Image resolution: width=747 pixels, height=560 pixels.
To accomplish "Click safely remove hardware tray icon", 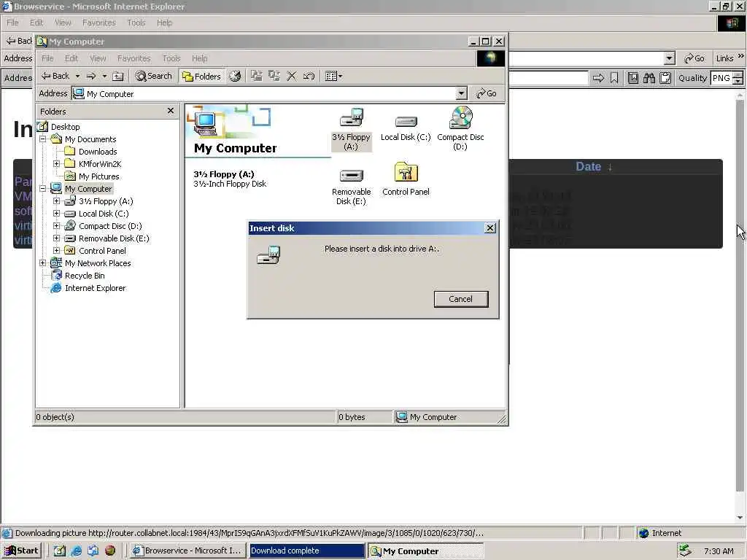I will (684, 551).
